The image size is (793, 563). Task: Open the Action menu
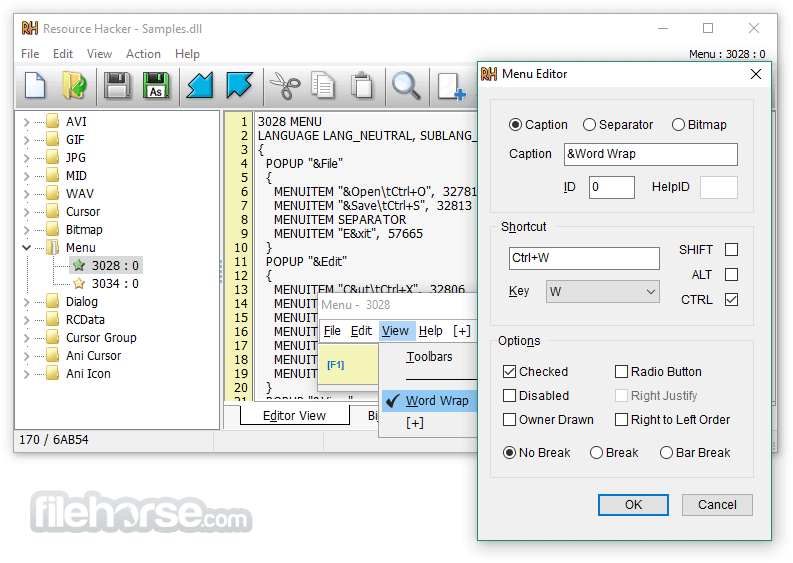coord(143,54)
